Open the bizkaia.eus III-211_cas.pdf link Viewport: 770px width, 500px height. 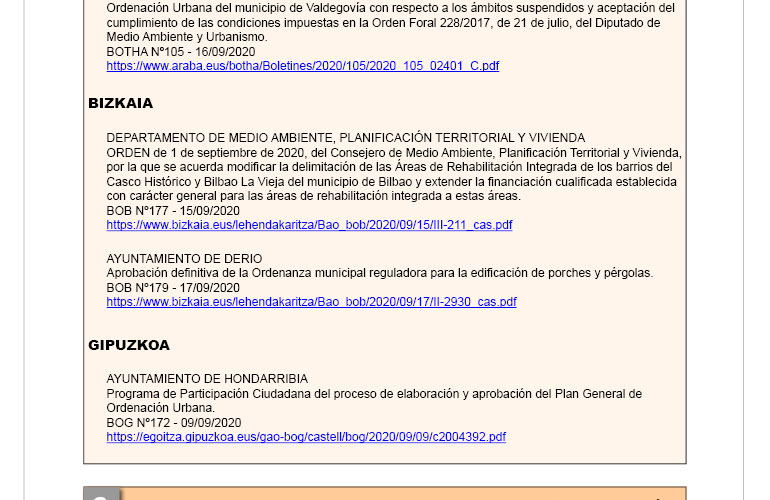click(x=309, y=225)
